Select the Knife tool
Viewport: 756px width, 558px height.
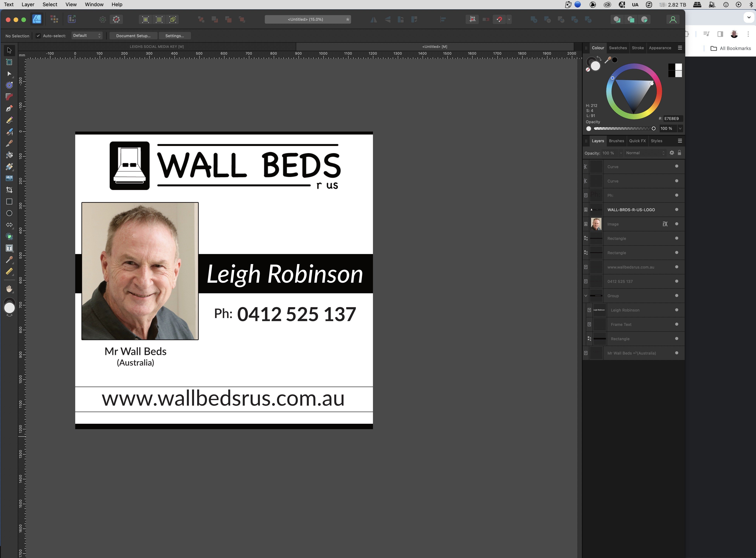tap(9, 143)
